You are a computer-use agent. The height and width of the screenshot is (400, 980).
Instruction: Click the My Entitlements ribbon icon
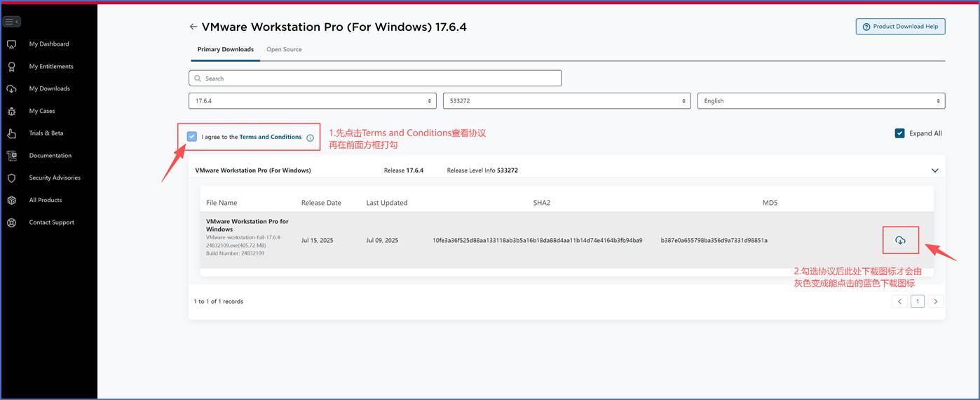[x=11, y=67]
